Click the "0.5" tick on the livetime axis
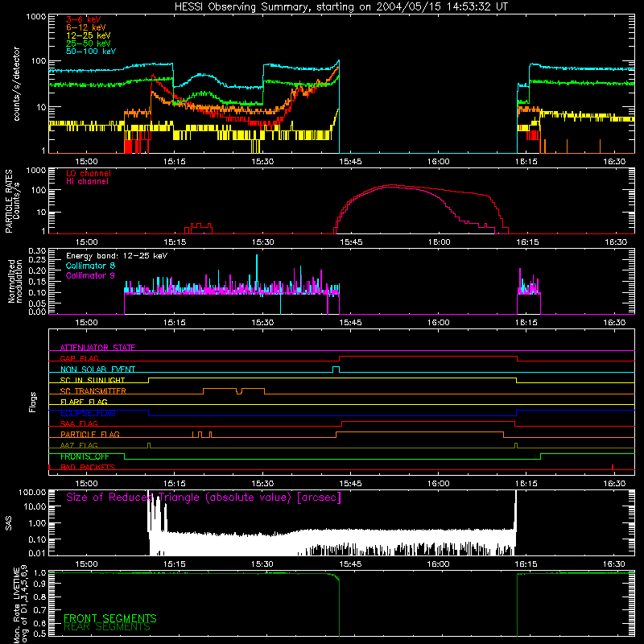The image size is (644, 644). tap(39, 634)
